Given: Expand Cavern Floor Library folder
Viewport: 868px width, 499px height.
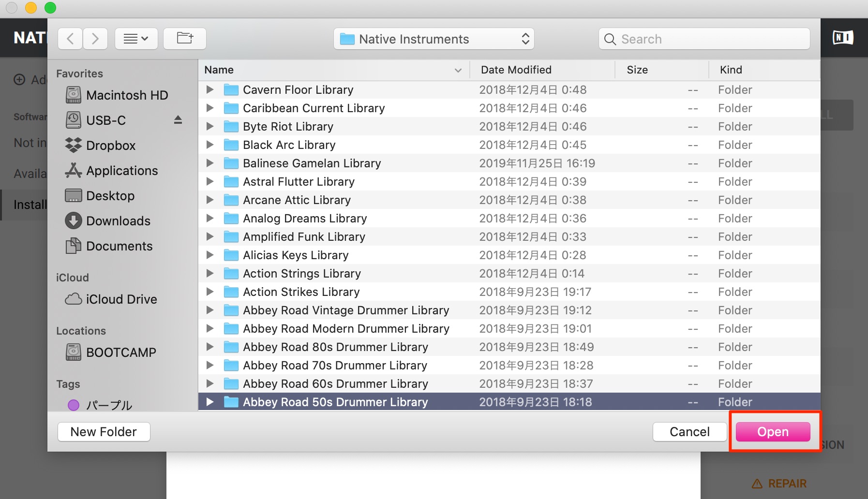Looking at the screenshot, I should point(210,89).
